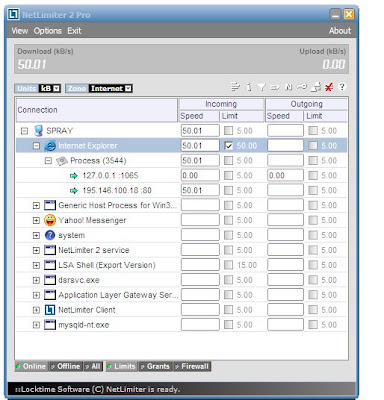The image size is (384, 400).
Task: Click the NetLimiter logo in title bar
Action: 14,15
